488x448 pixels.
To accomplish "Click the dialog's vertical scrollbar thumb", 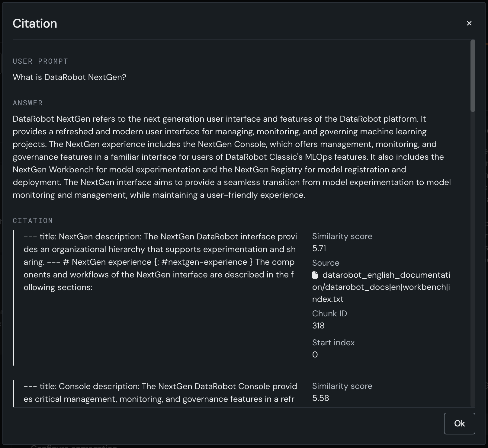I will [473, 75].
